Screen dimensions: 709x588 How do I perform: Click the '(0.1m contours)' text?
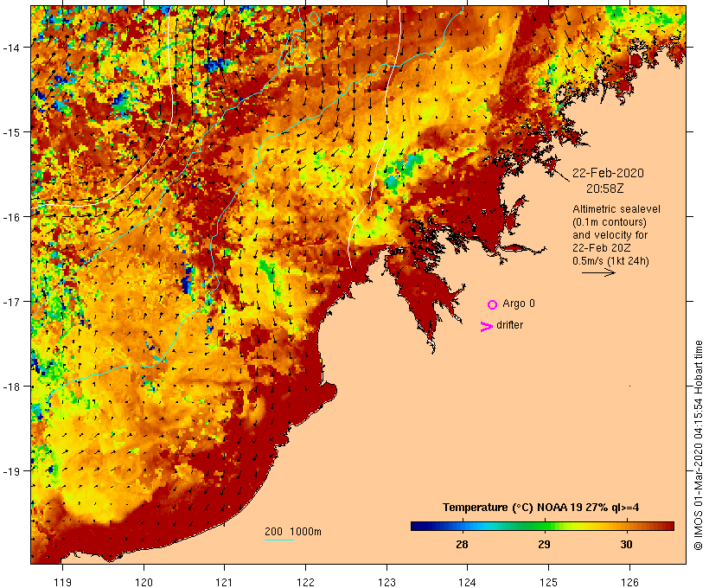(609, 222)
